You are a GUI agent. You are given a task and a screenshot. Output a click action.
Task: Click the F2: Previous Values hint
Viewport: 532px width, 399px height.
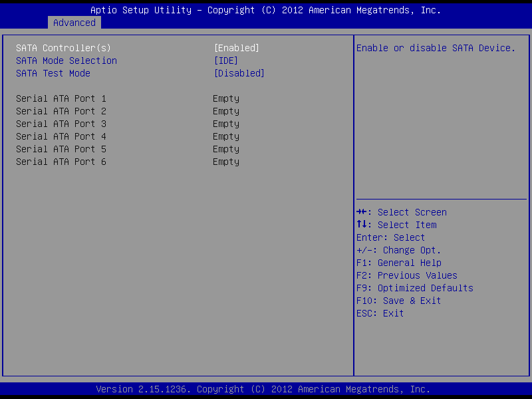pos(406,275)
